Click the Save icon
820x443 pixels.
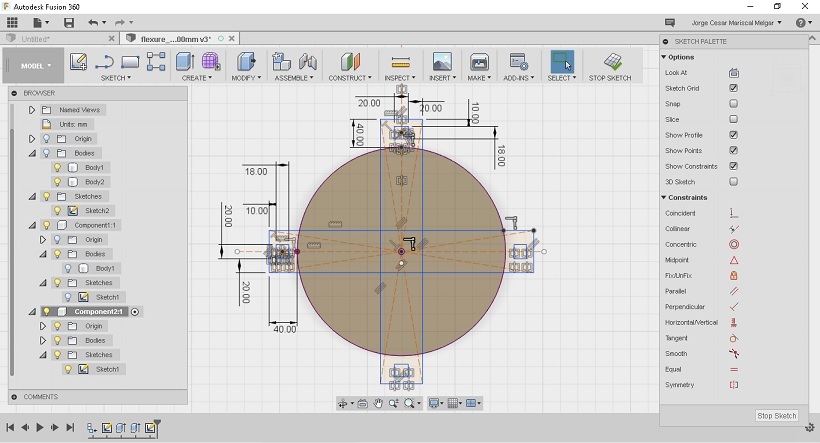[x=69, y=22]
